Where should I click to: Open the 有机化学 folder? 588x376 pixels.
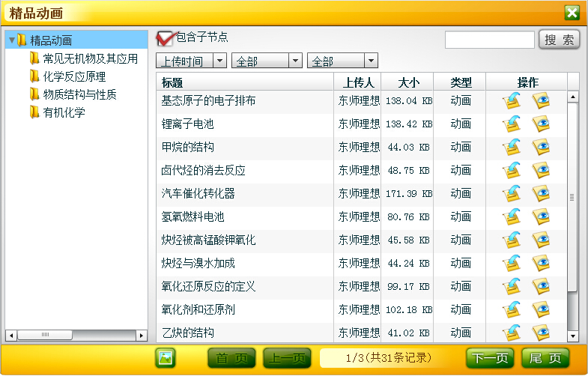pos(64,112)
